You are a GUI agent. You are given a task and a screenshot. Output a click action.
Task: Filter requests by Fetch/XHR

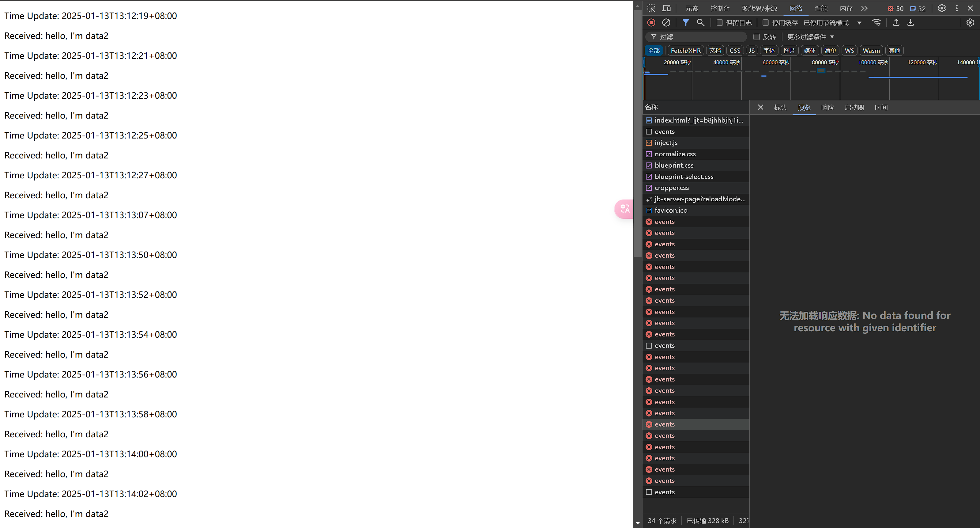[x=686, y=51]
